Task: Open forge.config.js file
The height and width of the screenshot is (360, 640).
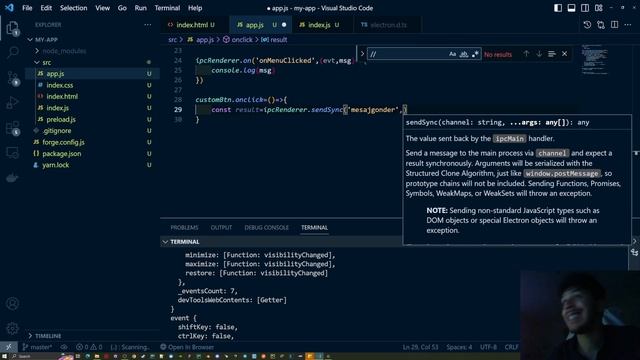Action: 63,142
